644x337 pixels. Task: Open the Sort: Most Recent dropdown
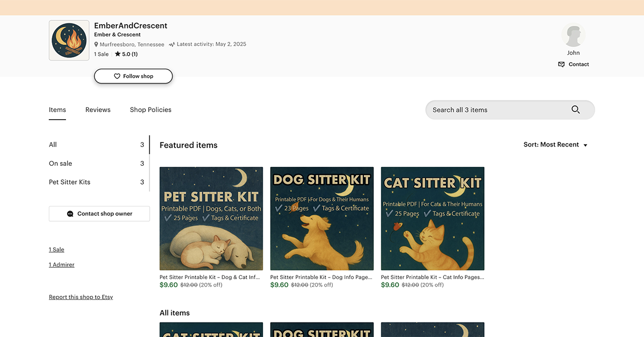click(x=555, y=145)
